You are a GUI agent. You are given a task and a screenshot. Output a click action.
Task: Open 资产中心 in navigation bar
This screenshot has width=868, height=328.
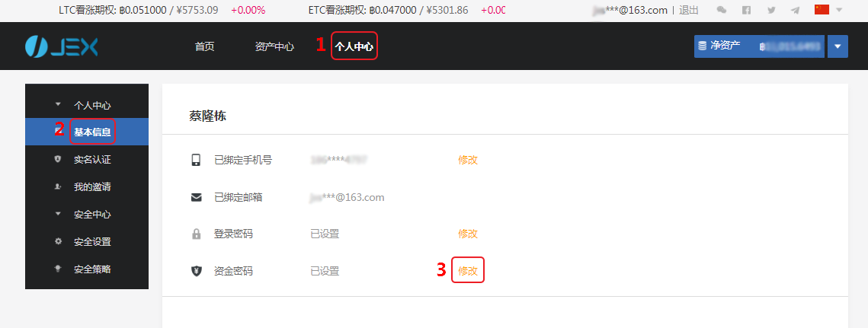click(x=274, y=46)
